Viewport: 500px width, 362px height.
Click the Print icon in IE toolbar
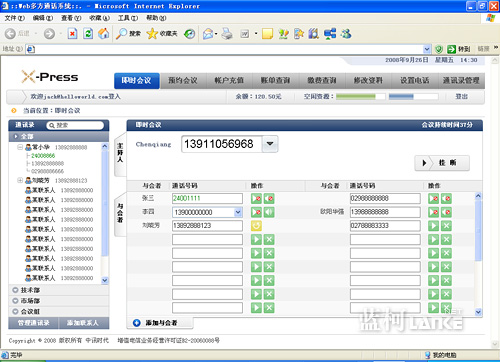pos(227,33)
